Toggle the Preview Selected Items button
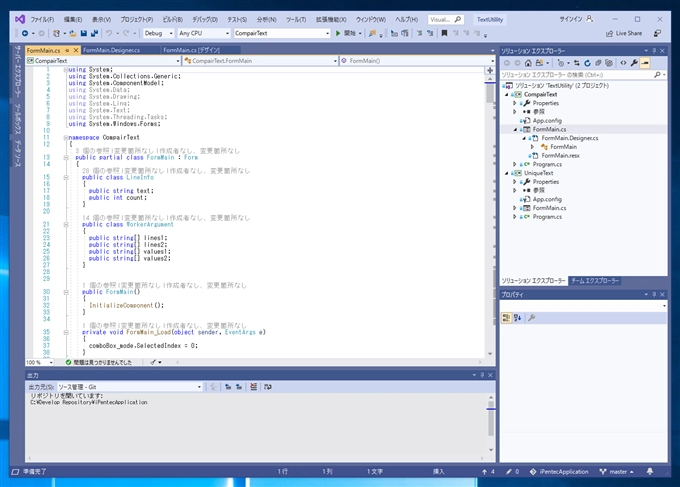Image resolution: width=680 pixels, height=487 pixels. 645,63
